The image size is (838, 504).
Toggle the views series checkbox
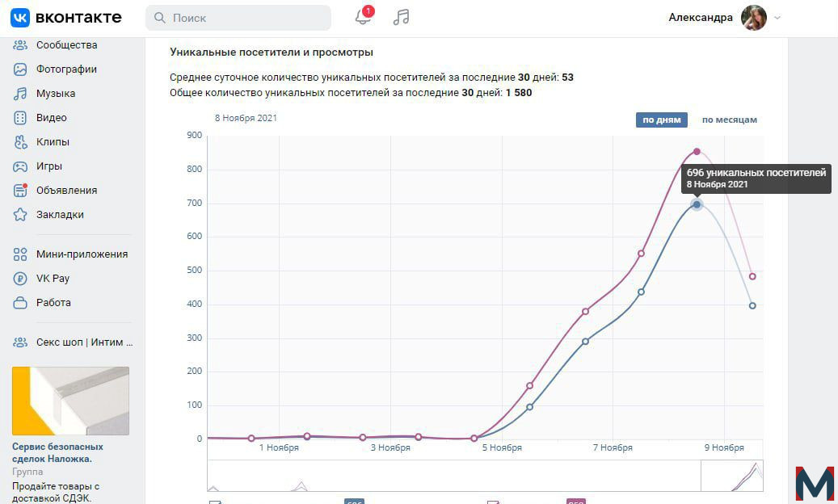(x=493, y=502)
